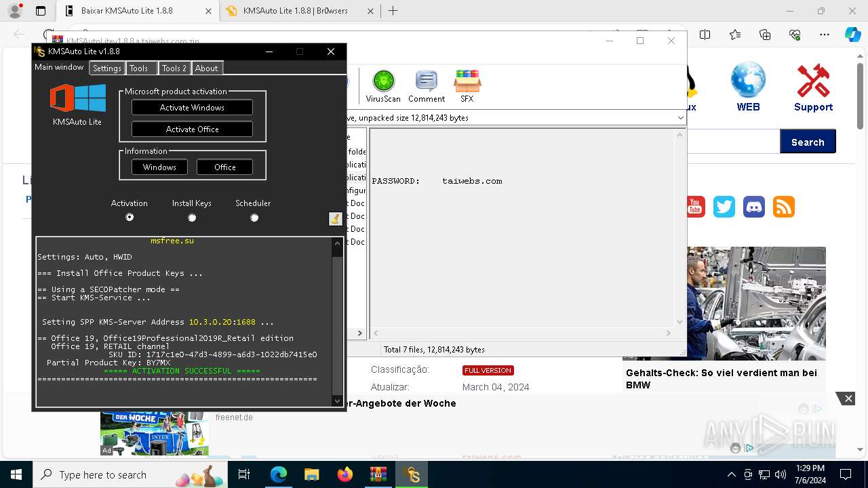Screen dimensions: 868x488
Task: Click the msfree.su link in the log
Action: (172, 241)
